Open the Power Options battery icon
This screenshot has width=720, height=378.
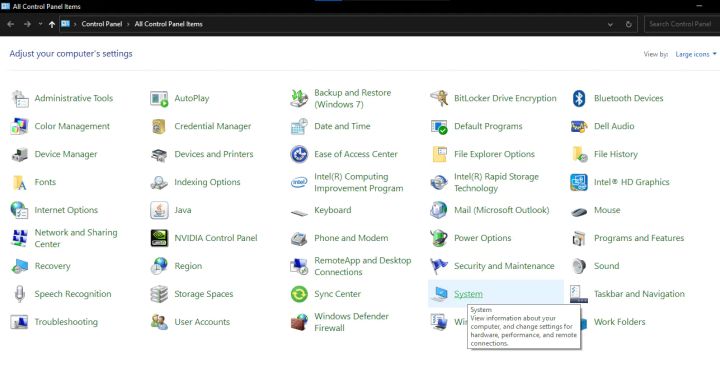click(x=439, y=238)
